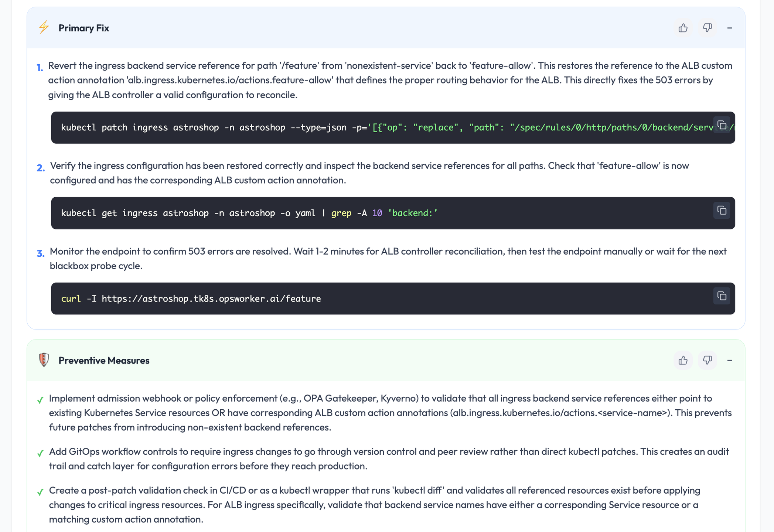Thumbs down the Preventive Measures section
Viewport: 774px width, 532px height.
tap(707, 360)
